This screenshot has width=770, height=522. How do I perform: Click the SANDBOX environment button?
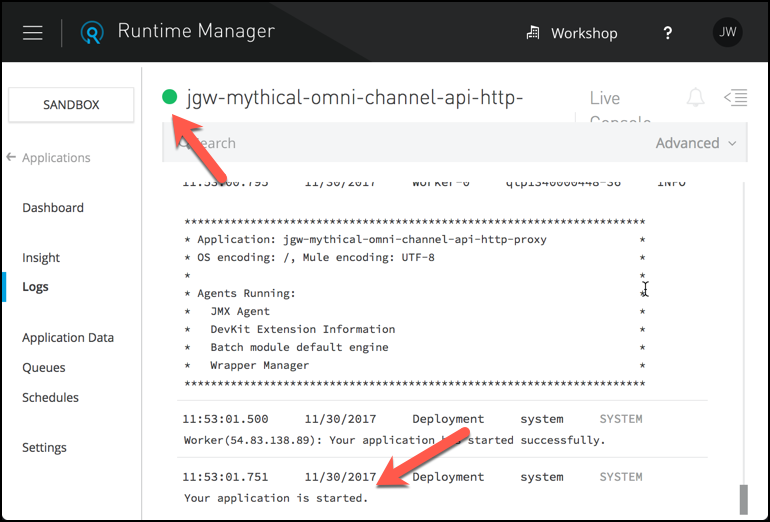click(71, 105)
